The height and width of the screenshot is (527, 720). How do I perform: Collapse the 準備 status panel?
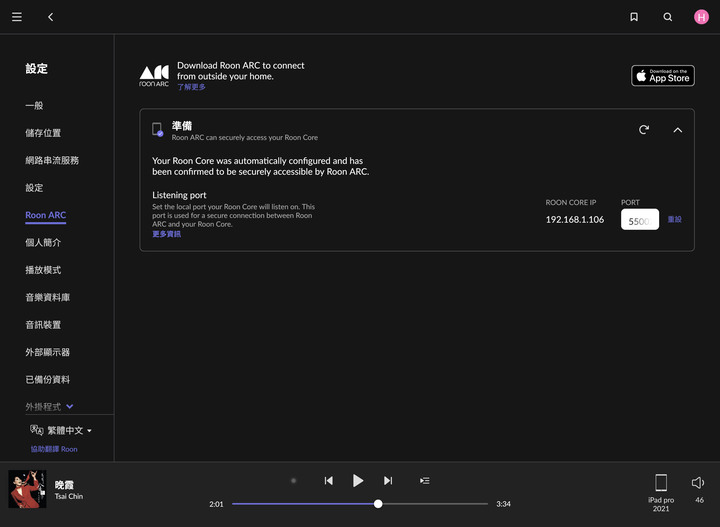677,130
